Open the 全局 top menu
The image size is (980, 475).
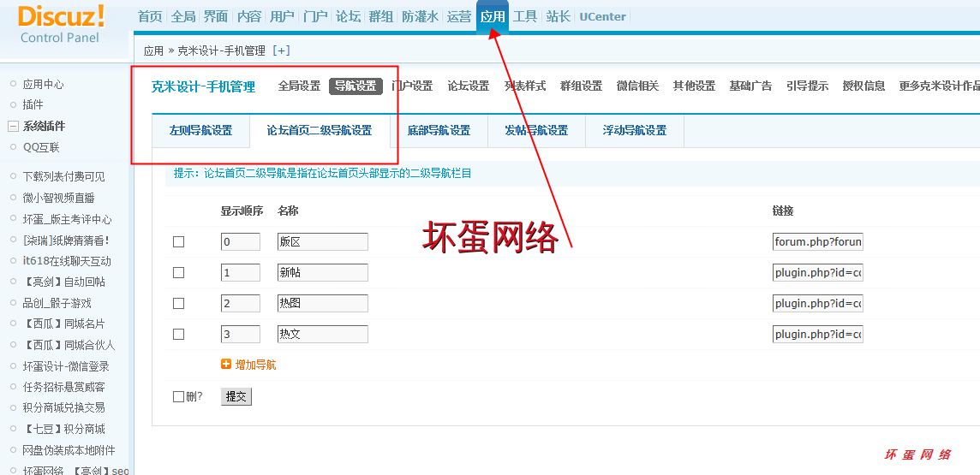[x=183, y=17]
